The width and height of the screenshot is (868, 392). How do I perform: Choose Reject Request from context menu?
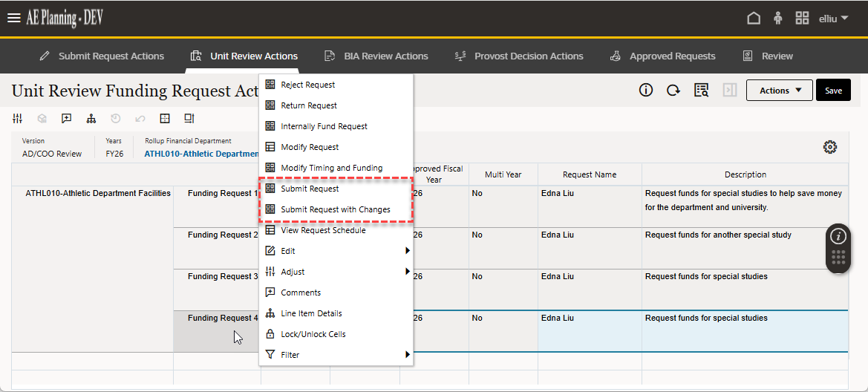point(336,85)
